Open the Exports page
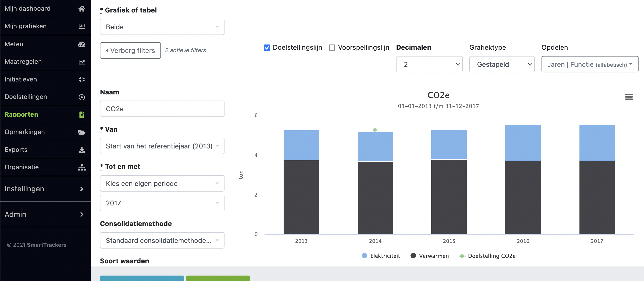Viewport: 644px width, 281px height. [x=45, y=150]
